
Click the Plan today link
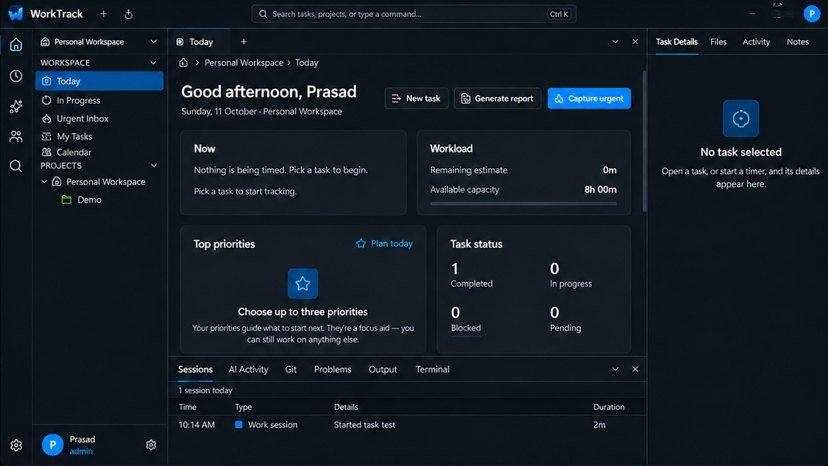pyautogui.click(x=384, y=244)
